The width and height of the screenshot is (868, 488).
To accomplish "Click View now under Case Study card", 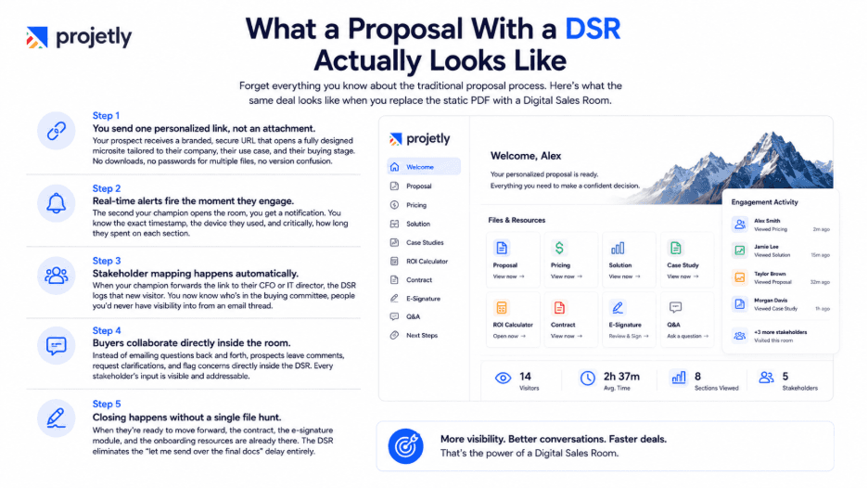I will 683,276.
